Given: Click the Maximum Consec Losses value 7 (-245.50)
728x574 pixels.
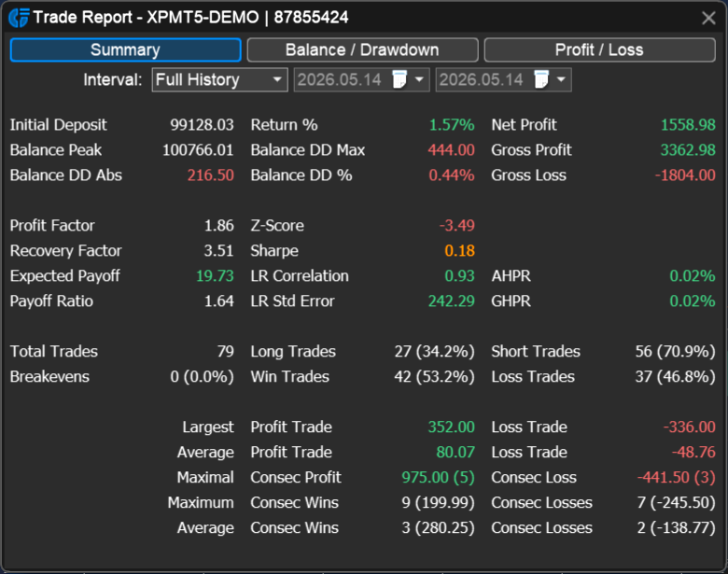Looking at the screenshot, I should pyautogui.click(x=677, y=502).
